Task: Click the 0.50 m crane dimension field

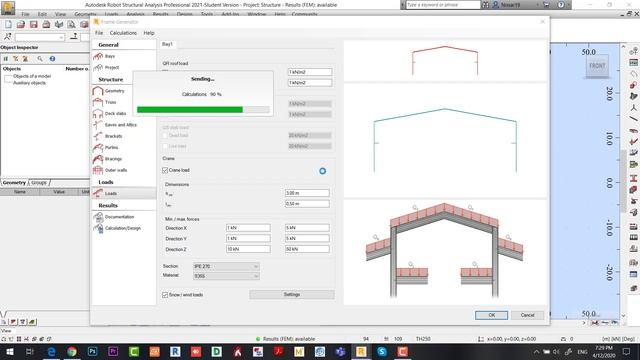Action: 307,204
